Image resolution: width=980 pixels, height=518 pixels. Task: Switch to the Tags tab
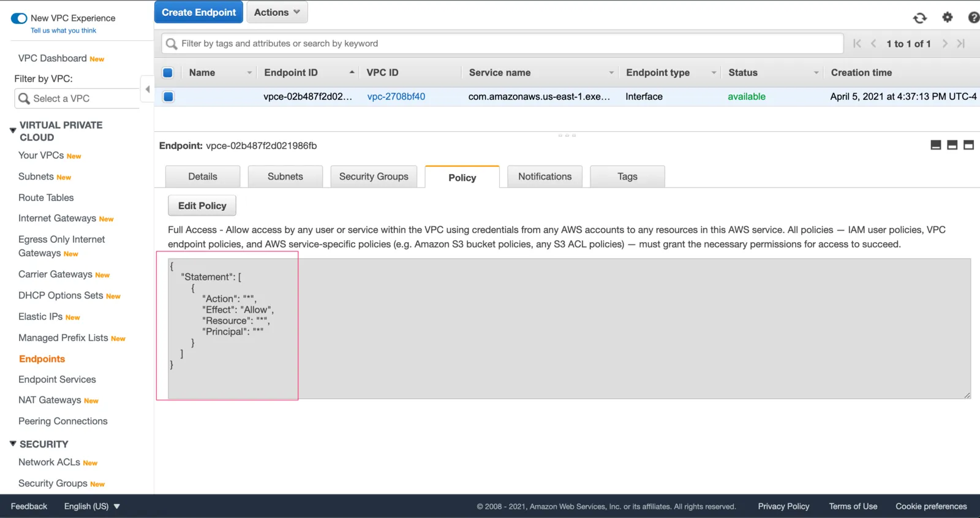click(628, 177)
